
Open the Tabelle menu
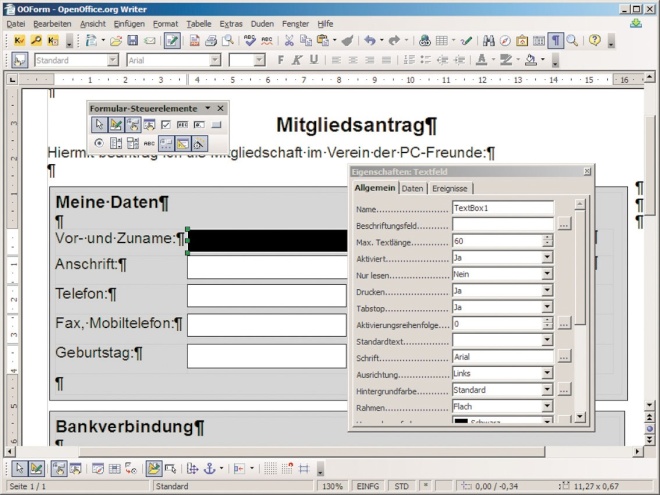[x=199, y=24]
